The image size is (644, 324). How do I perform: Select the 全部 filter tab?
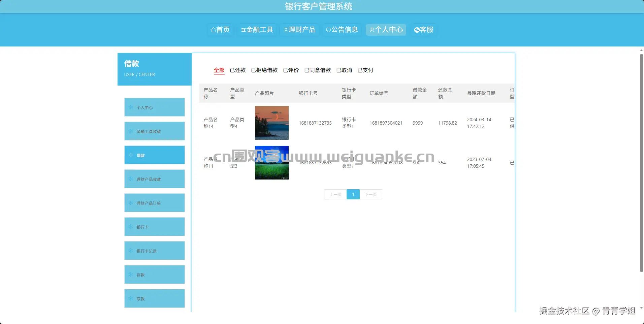[219, 70]
